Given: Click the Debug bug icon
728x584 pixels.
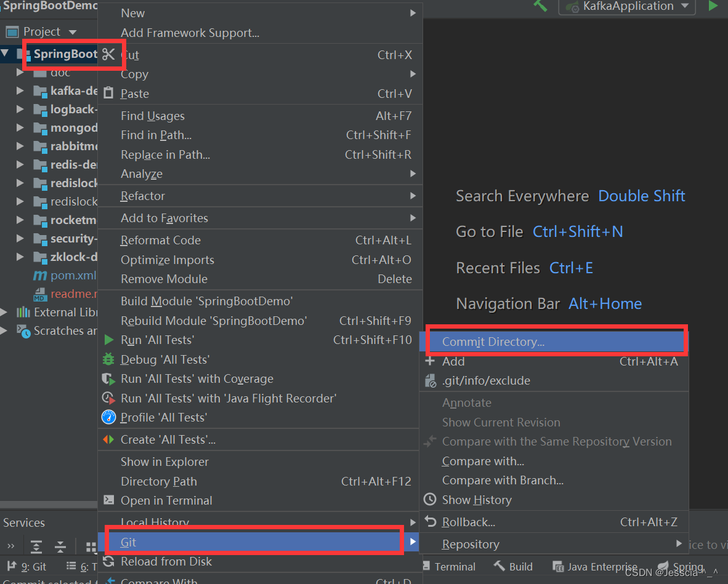Looking at the screenshot, I should [108, 359].
